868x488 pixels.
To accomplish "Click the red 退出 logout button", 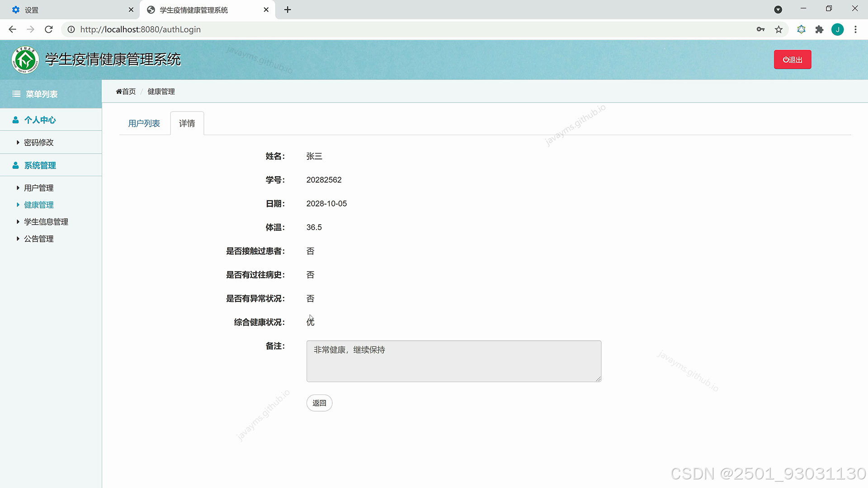I will [x=793, y=60].
